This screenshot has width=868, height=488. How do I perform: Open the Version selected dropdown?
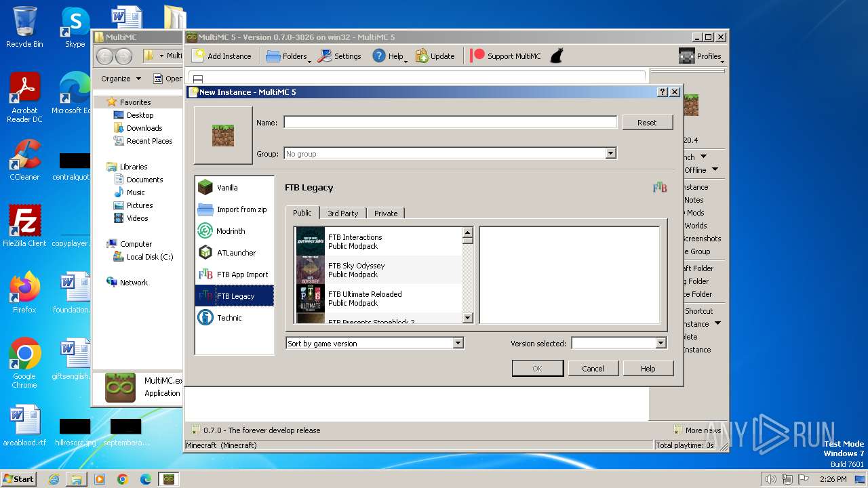coord(618,344)
